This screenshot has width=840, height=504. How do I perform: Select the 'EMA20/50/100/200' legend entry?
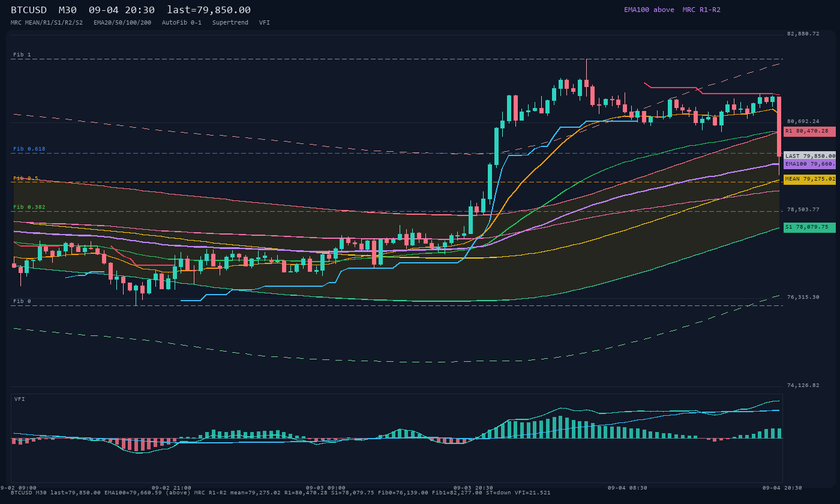click(122, 22)
